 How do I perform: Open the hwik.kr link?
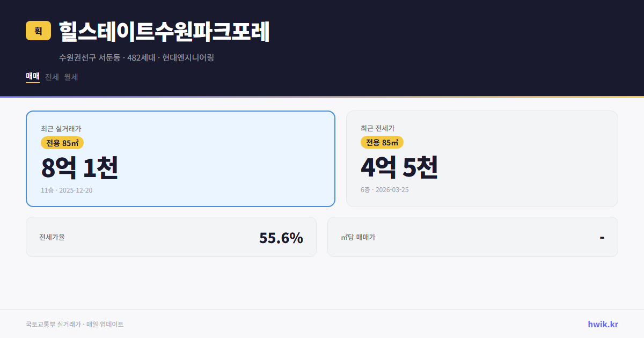tap(604, 324)
